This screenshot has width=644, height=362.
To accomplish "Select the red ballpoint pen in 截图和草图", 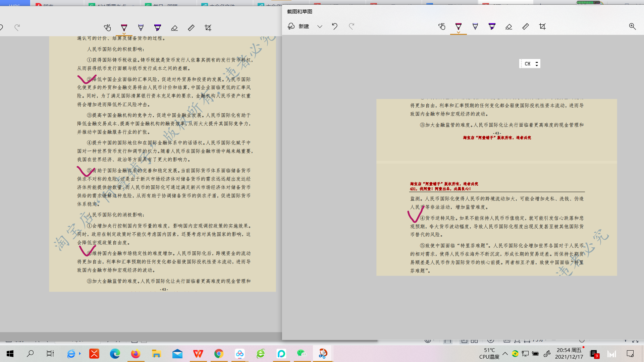I will click(459, 26).
